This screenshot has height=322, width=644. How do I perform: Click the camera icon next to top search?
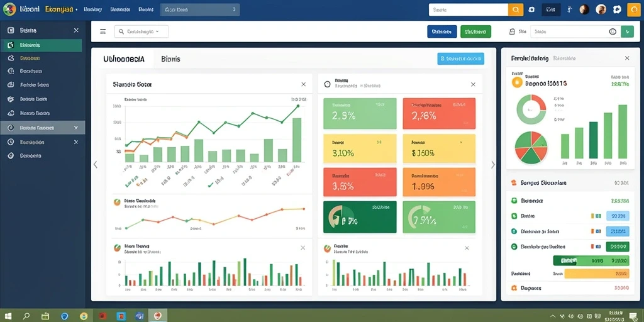click(531, 9)
